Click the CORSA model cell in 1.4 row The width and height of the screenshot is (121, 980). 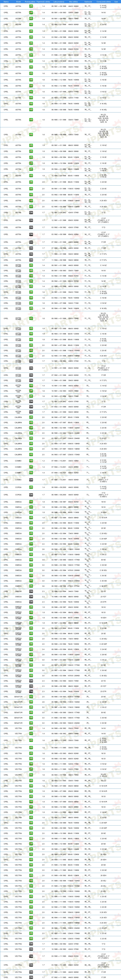pyautogui.click(x=18, y=487)
